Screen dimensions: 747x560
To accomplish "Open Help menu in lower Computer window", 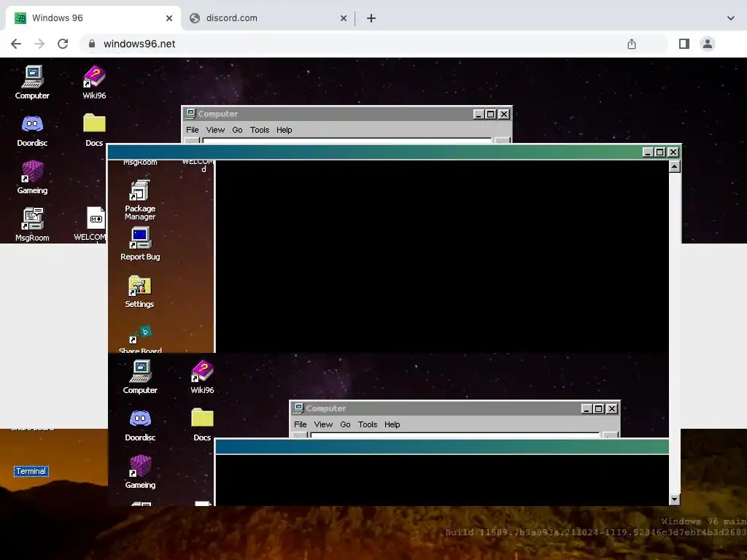I will pyautogui.click(x=392, y=424).
